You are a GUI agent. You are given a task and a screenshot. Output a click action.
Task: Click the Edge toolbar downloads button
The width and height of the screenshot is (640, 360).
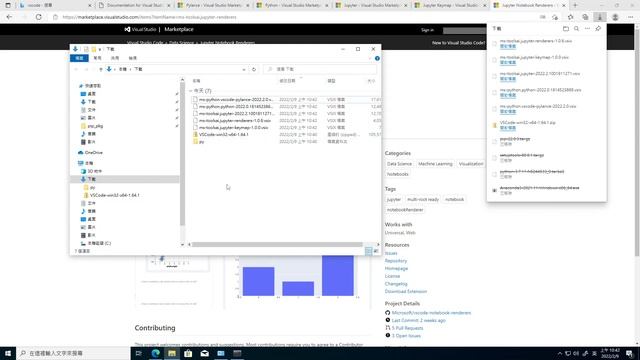pos(600,17)
